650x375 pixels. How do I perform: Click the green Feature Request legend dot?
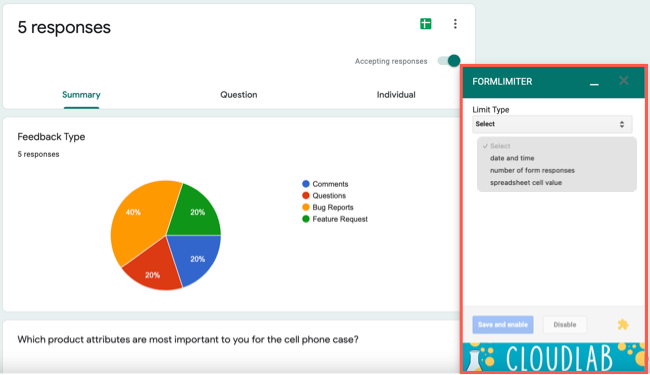[x=306, y=219]
